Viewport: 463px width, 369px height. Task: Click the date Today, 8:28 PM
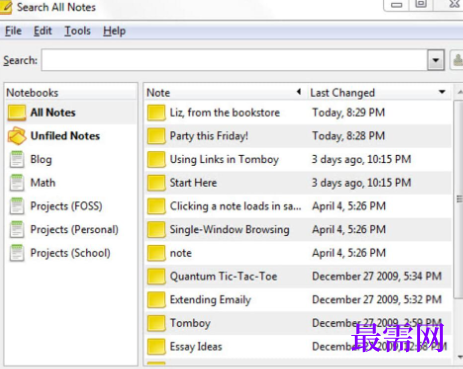(x=348, y=136)
